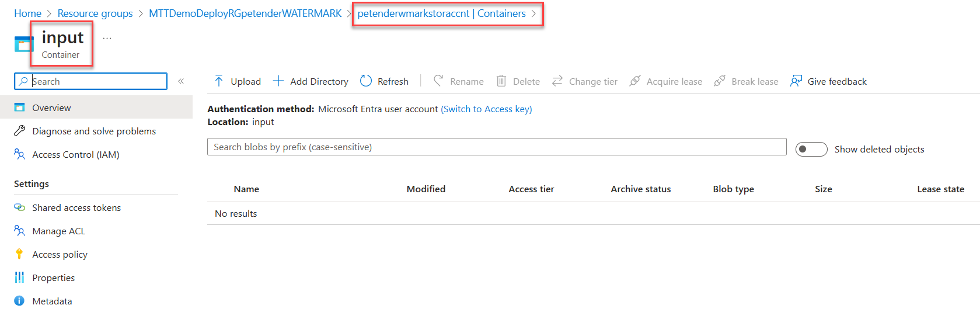
Task: Click the input container icon beside title
Action: click(x=24, y=44)
